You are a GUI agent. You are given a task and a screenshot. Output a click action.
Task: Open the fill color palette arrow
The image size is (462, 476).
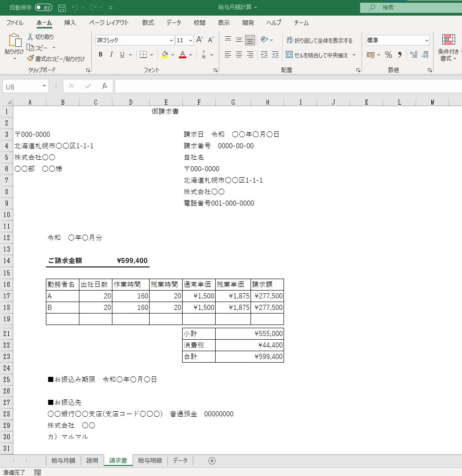coord(173,55)
